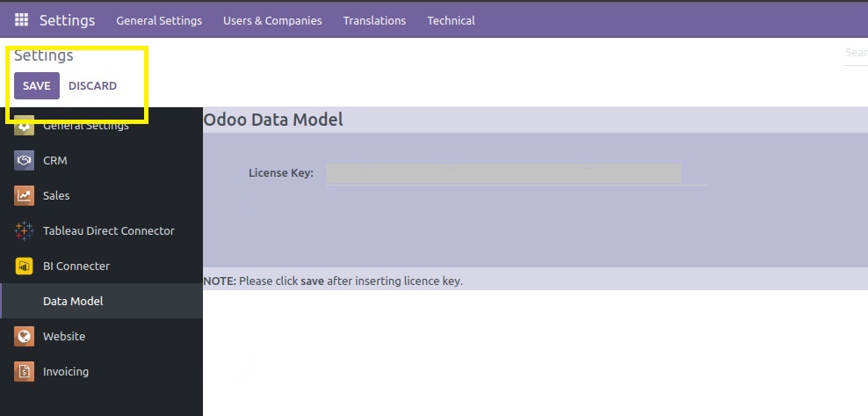
Task: Click the yellow BI Connecter icon
Action: (x=24, y=266)
